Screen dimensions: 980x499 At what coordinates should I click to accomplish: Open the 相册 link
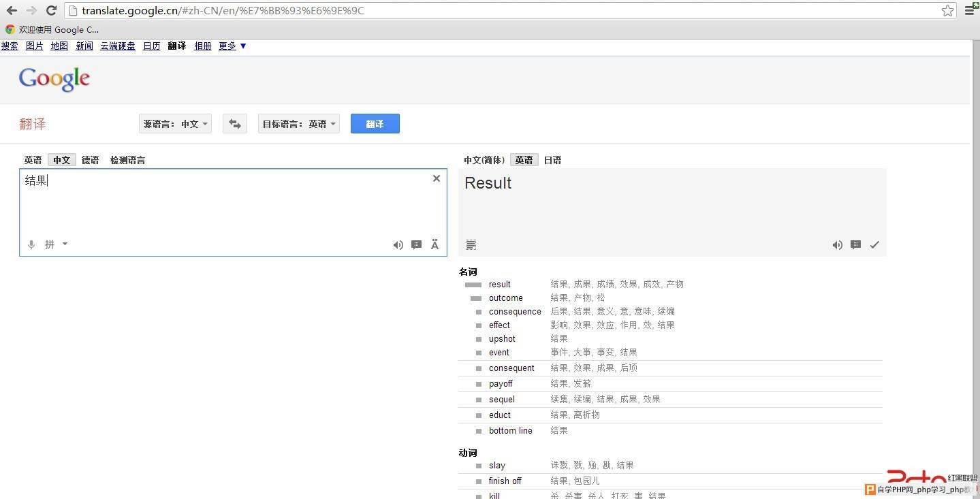tap(203, 46)
